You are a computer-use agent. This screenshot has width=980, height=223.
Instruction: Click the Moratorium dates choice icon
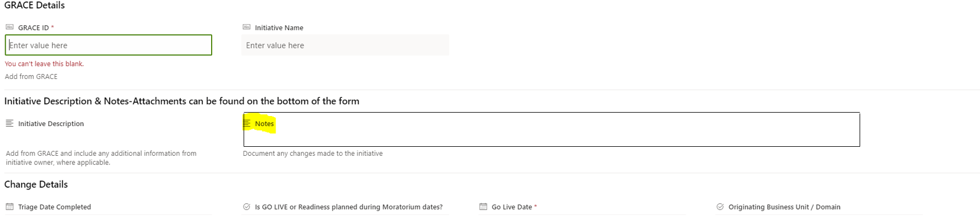click(246, 207)
